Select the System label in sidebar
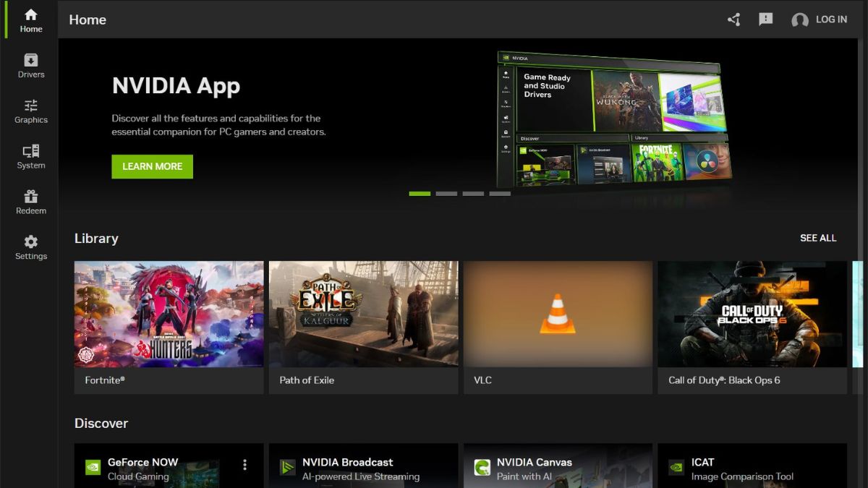This screenshot has height=488, width=868. point(31,166)
